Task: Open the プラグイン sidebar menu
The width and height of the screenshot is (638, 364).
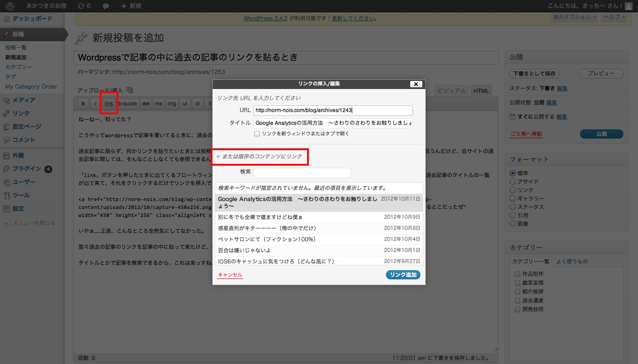Action: (x=27, y=169)
